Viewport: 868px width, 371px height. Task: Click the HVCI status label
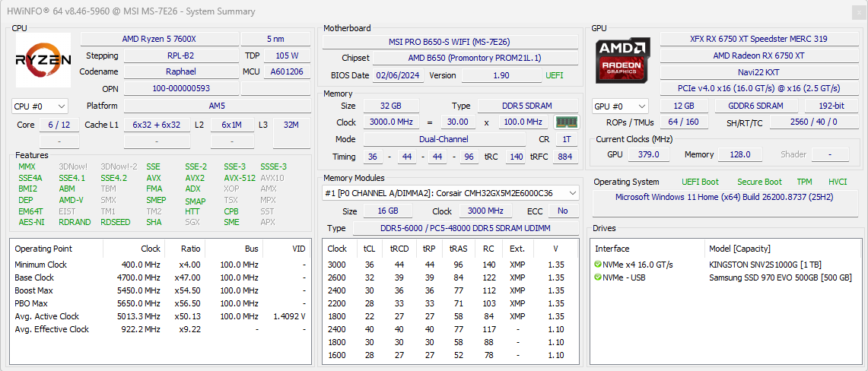pyautogui.click(x=838, y=182)
